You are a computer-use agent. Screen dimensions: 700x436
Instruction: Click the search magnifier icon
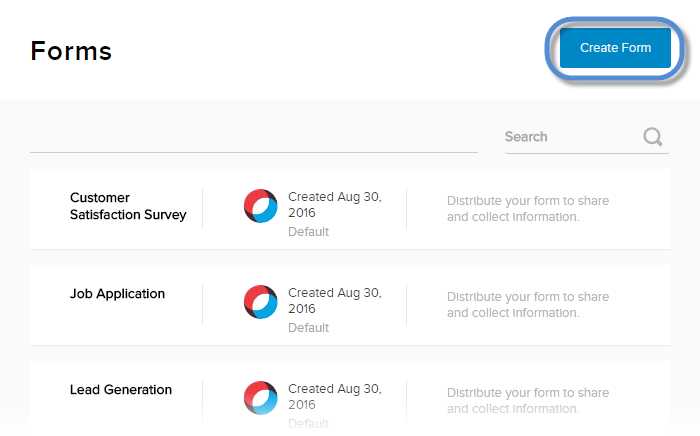[653, 137]
